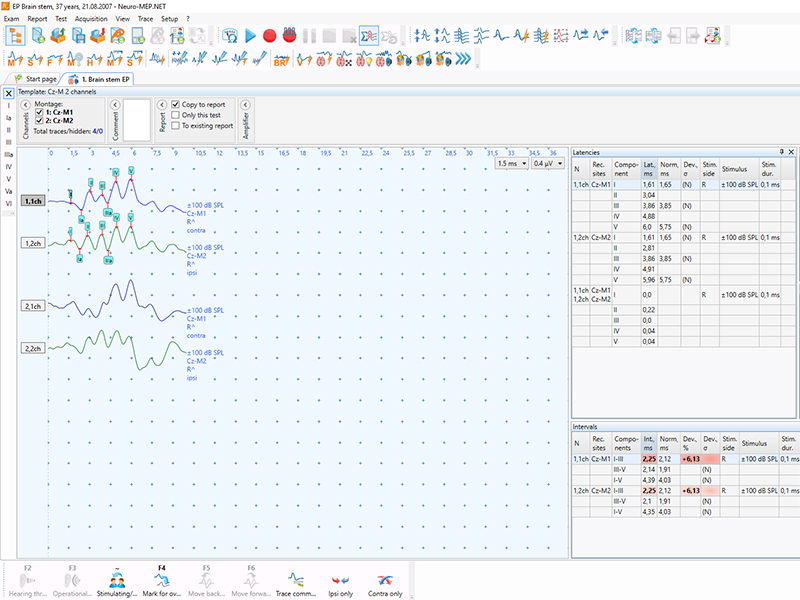Collapse the Comment panel

pos(115,105)
